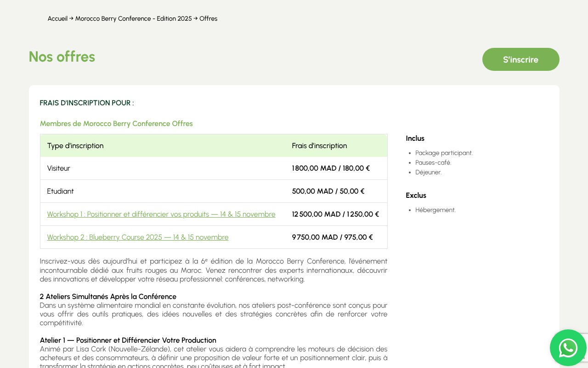This screenshot has width=588, height=368.
Task: Click the Inclus section heading
Action: (415, 138)
